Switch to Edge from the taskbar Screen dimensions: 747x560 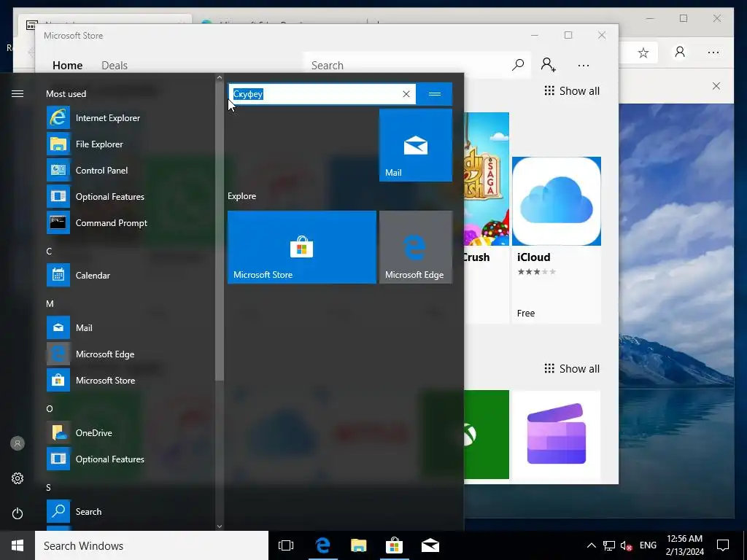click(322, 545)
